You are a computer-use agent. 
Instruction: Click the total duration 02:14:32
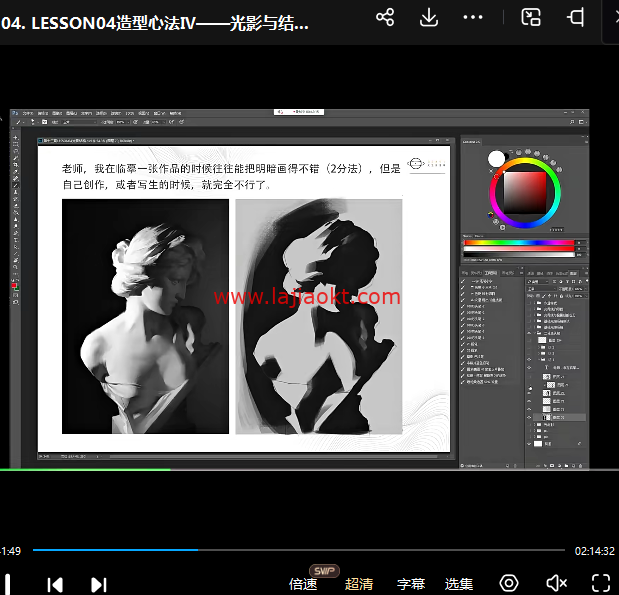tap(595, 551)
